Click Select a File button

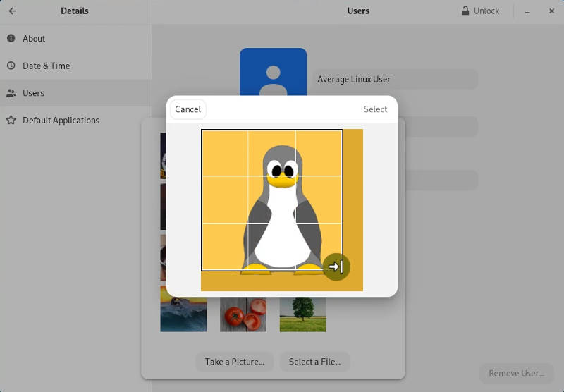(314, 362)
